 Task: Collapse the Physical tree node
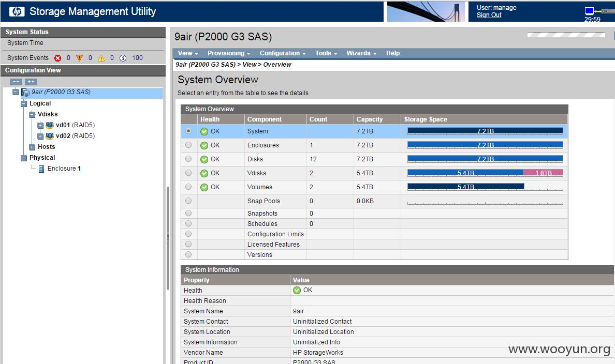[x=23, y=158]
